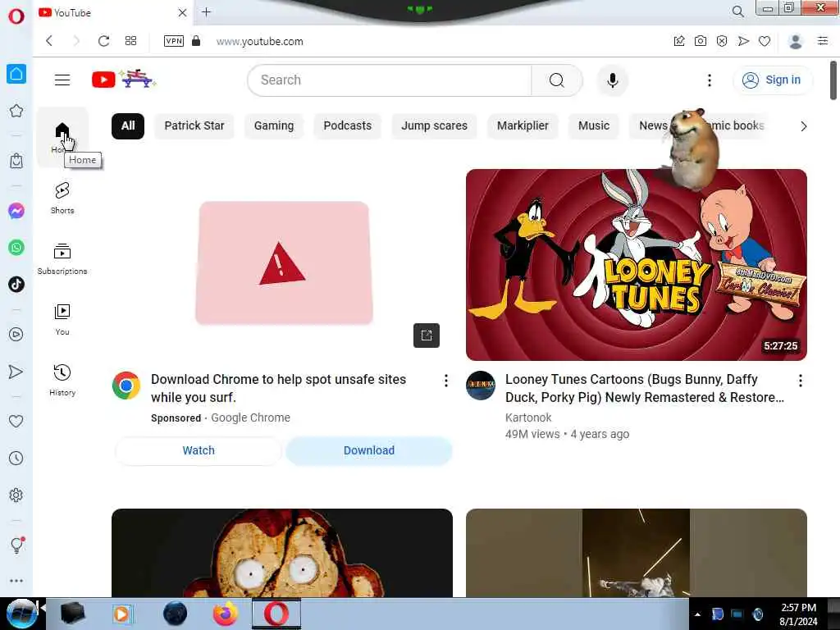Click the YouTube logo
Viewport: 840px width, 630px height.
click(x=123, y=80)
